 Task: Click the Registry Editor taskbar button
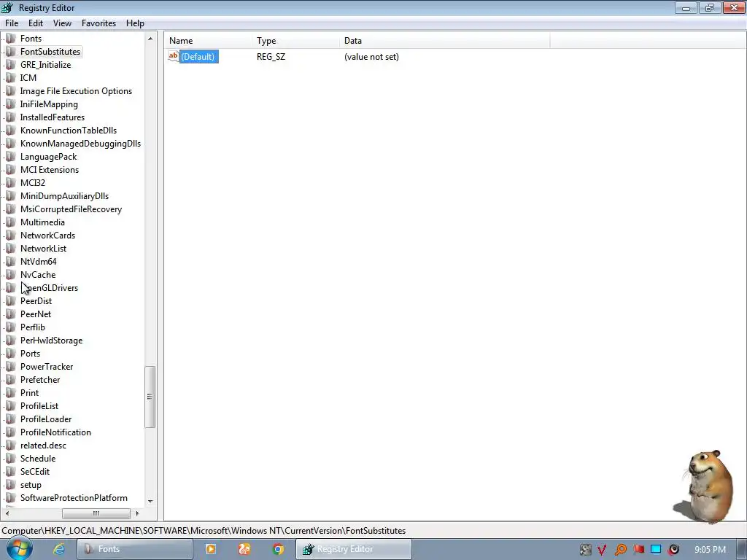354,549
